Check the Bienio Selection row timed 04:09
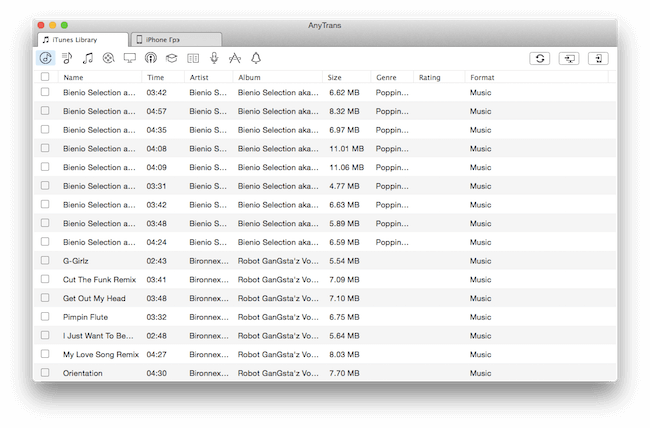Viewport: 650px width, 428px height. coord(45,167)
